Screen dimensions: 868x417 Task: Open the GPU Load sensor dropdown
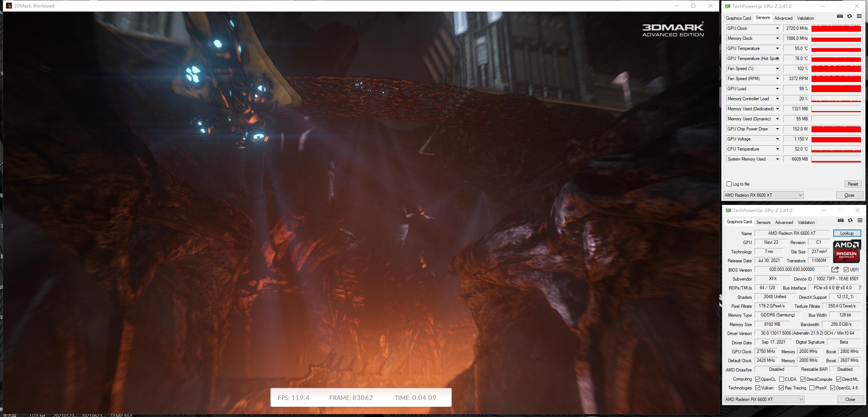777,89
